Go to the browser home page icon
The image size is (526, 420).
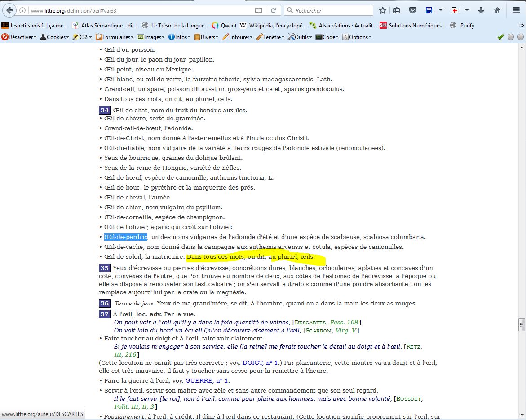497,10
